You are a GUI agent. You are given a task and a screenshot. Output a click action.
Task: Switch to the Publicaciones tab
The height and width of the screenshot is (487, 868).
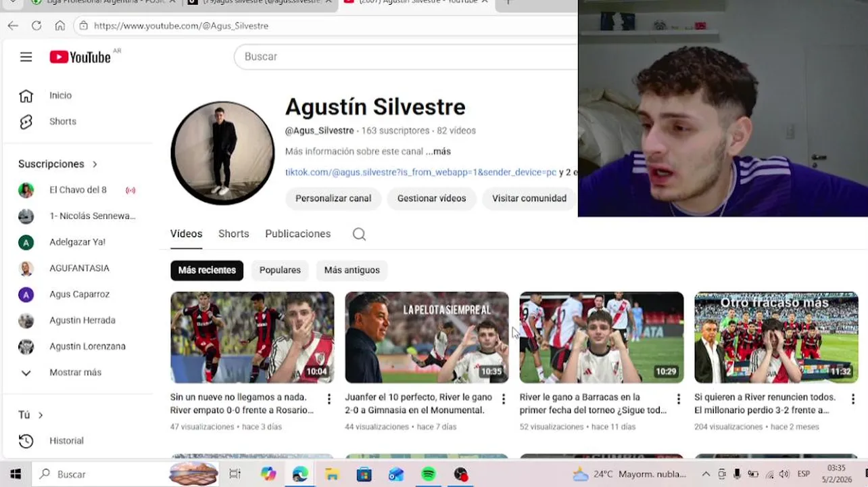297,234
